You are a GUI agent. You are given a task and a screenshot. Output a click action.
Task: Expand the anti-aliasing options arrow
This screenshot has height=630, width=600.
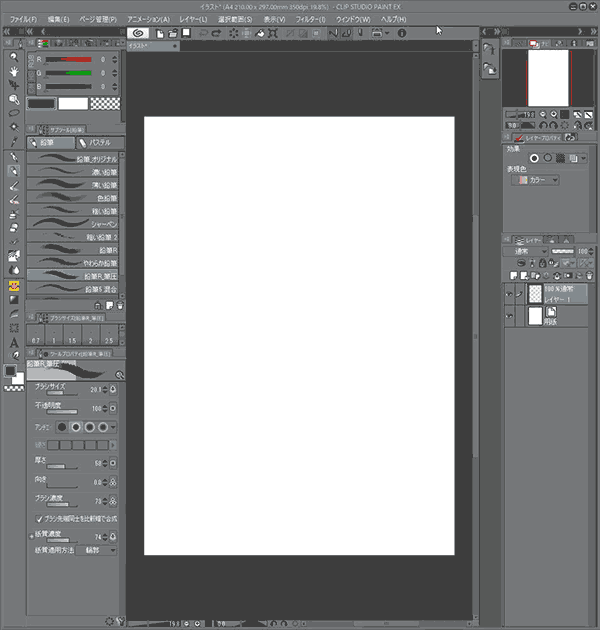click(113, 427)
